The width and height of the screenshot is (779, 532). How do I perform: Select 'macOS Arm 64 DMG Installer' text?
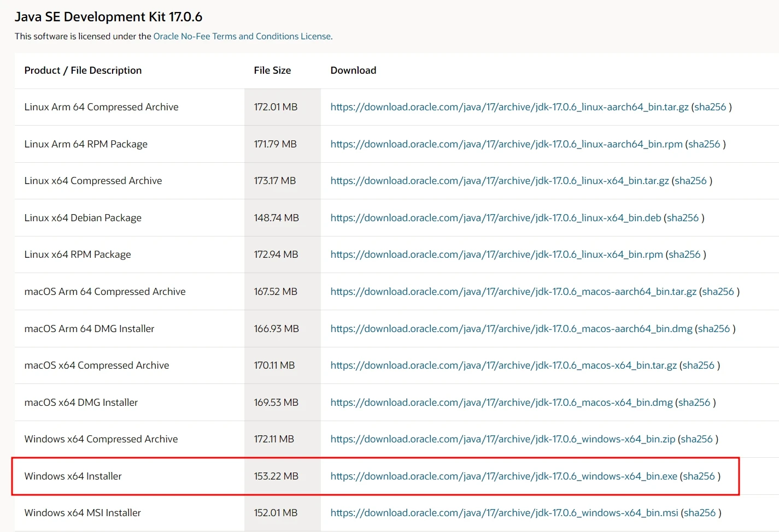pos(89,329)
